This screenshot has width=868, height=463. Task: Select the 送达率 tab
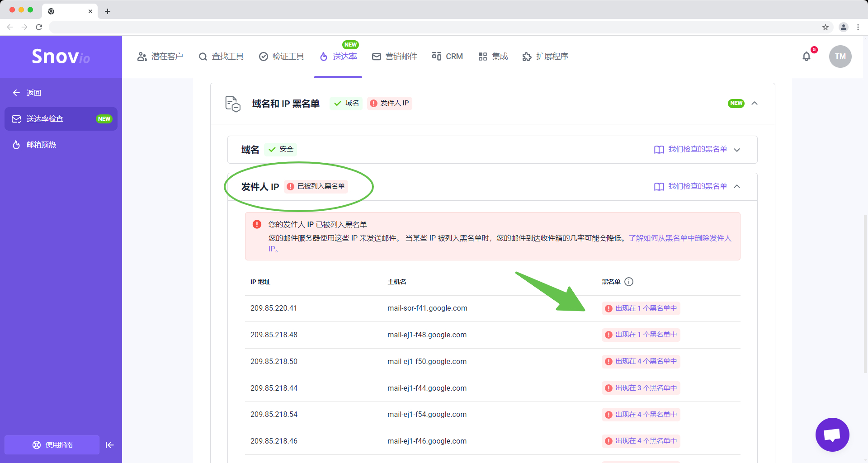(x=338, y=57)
